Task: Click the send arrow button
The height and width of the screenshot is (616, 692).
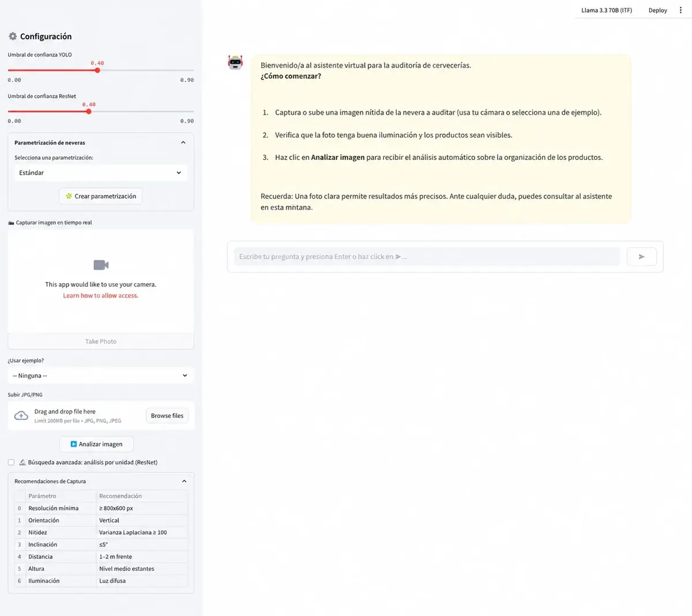Action: (641, 257)
